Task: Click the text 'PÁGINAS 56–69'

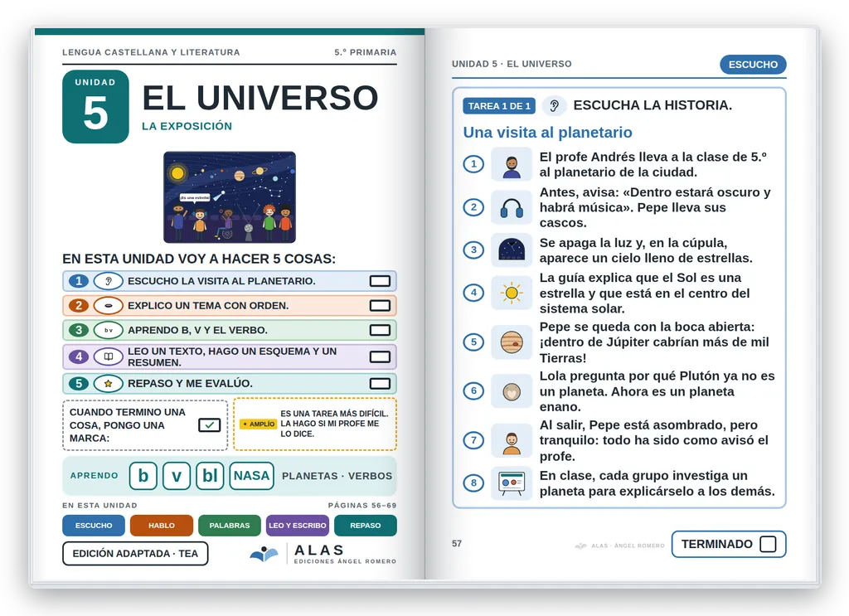Action: pyautogui.click(x=362, y=505)
